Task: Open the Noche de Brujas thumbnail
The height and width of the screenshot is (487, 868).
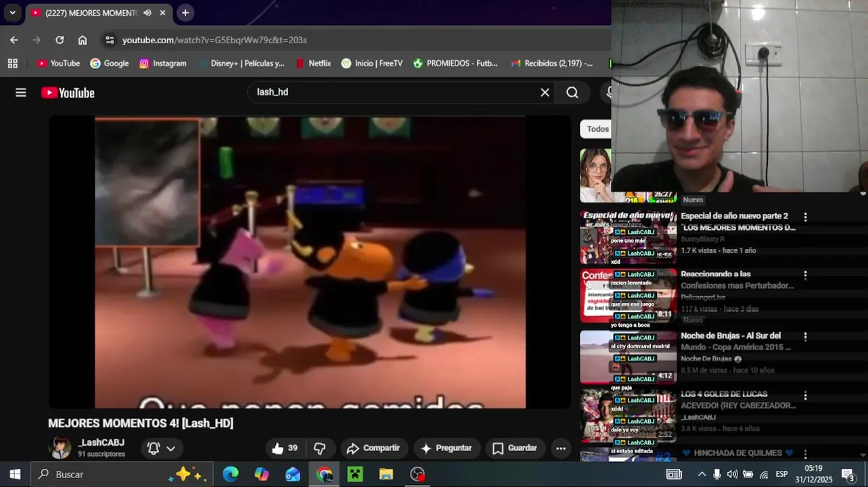Action: pos(628,357)
